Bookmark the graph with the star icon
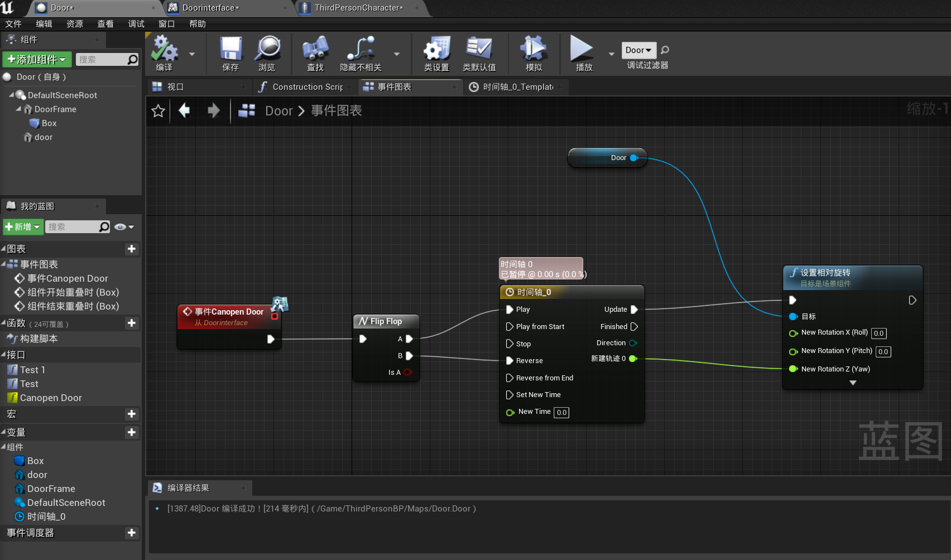This screenshot has height=560, width=951. 158,111
